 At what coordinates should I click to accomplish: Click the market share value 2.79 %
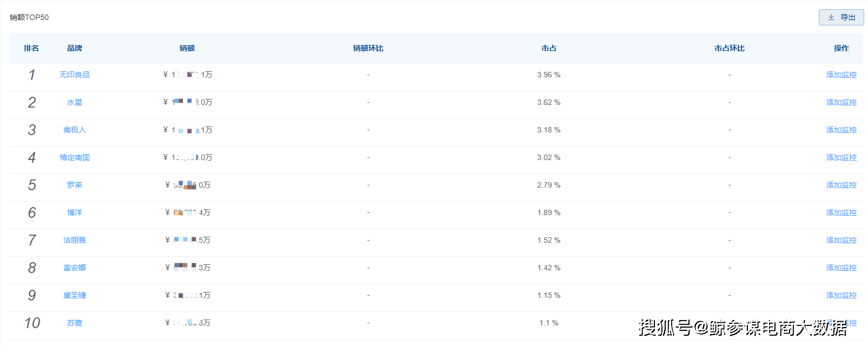point(549,185)
